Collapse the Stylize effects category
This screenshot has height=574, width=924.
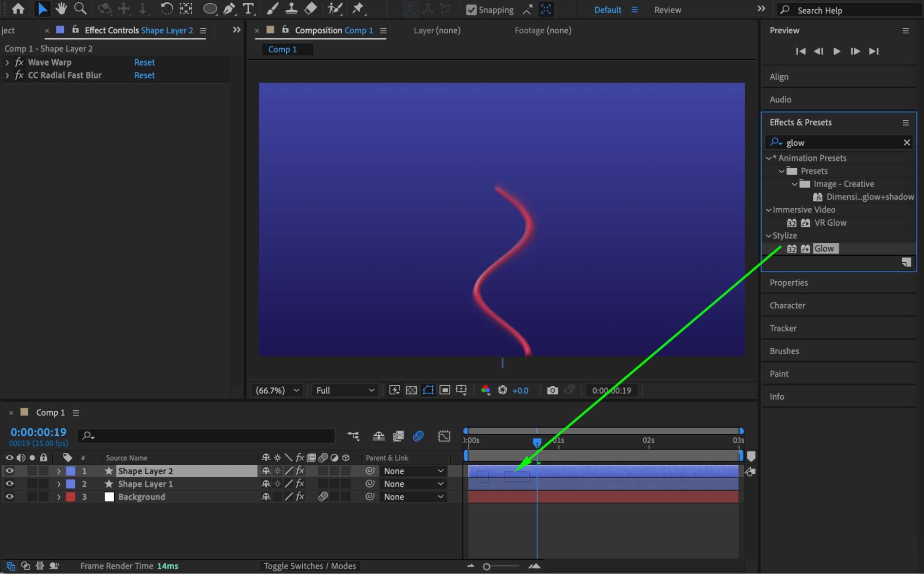pos(769,235)
